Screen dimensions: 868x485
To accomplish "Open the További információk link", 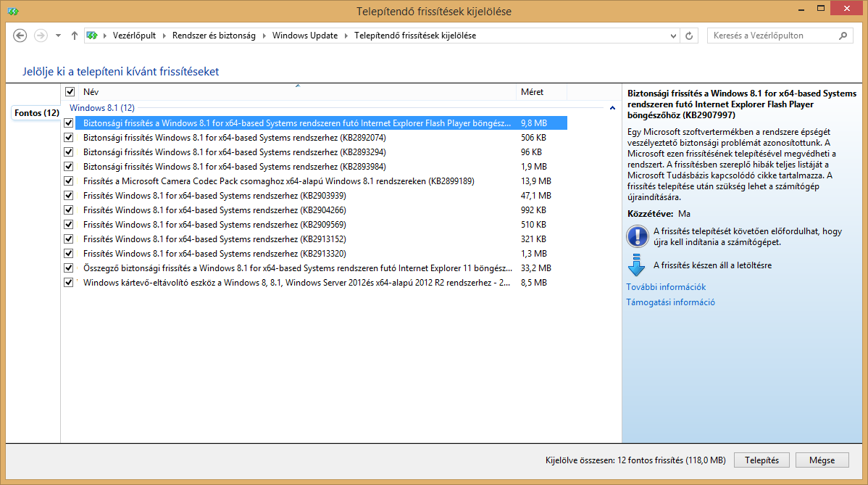I will tap(666, 287).
